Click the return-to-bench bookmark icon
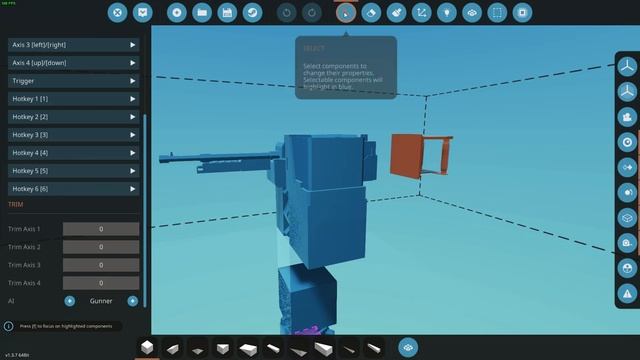The width and height of the screenshot is (640, 360). [142, 13]
